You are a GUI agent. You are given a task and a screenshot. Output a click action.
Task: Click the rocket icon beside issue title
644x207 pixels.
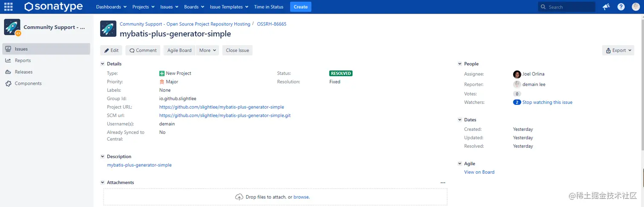[x=108, y=29]
